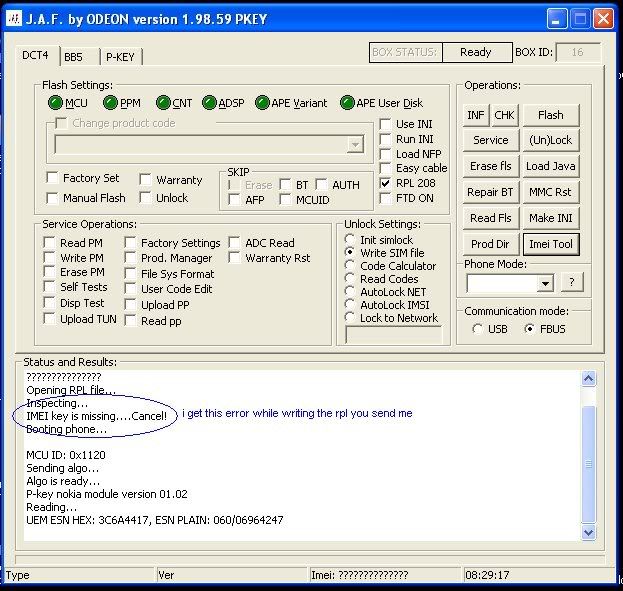The height and width of the screenshot is (591, 623).
Task: Uncheck the RPL 208 checkbox
Action: (x=385, y=183)
